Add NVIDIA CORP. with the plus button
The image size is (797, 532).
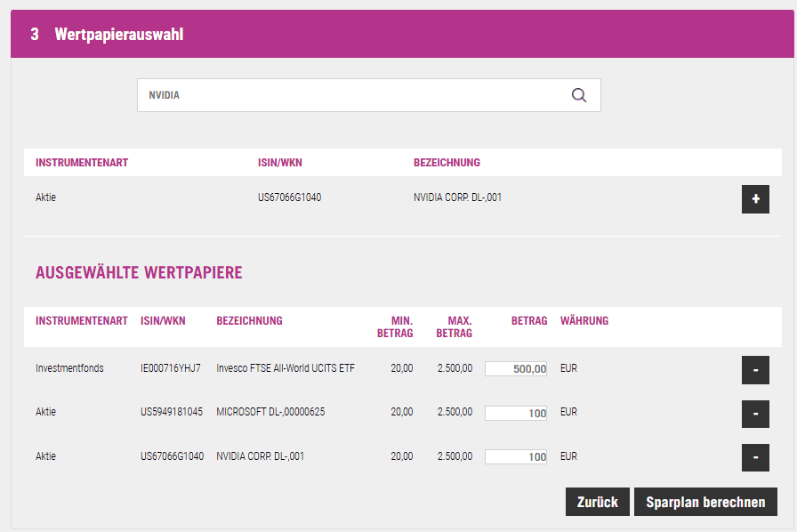point(755,199)
